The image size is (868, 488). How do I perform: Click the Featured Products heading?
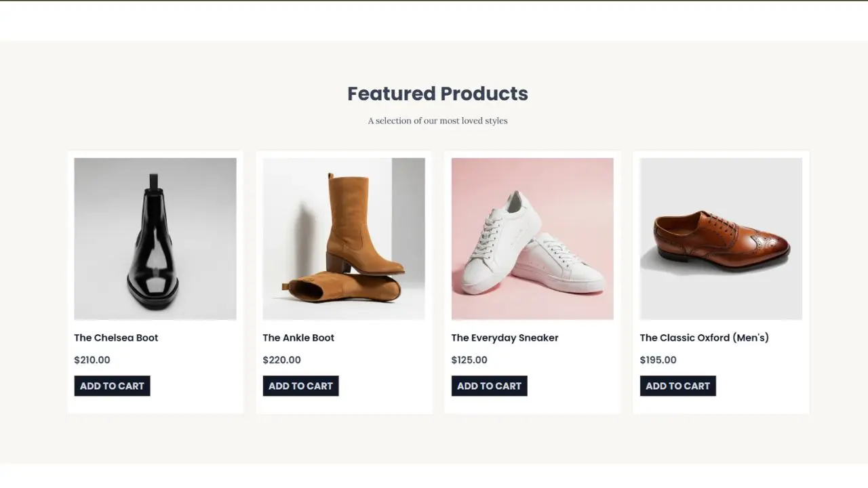coord(437,94)
